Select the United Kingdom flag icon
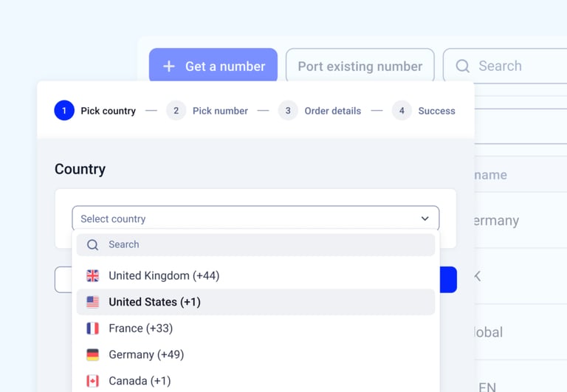Screen dimensions: 567x392 click(x=92, y=276)
